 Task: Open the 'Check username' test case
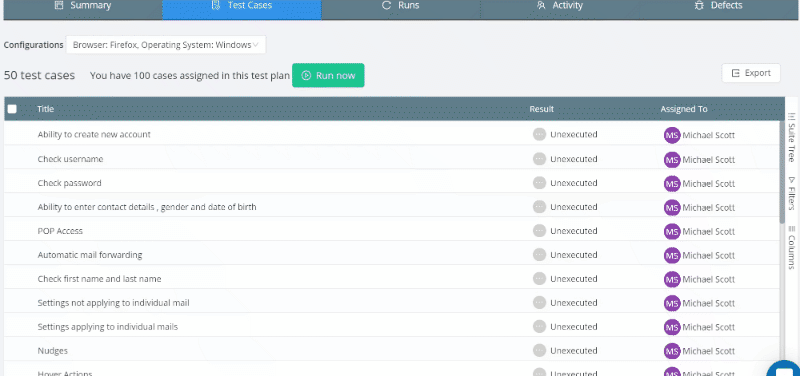coord(70,159)
